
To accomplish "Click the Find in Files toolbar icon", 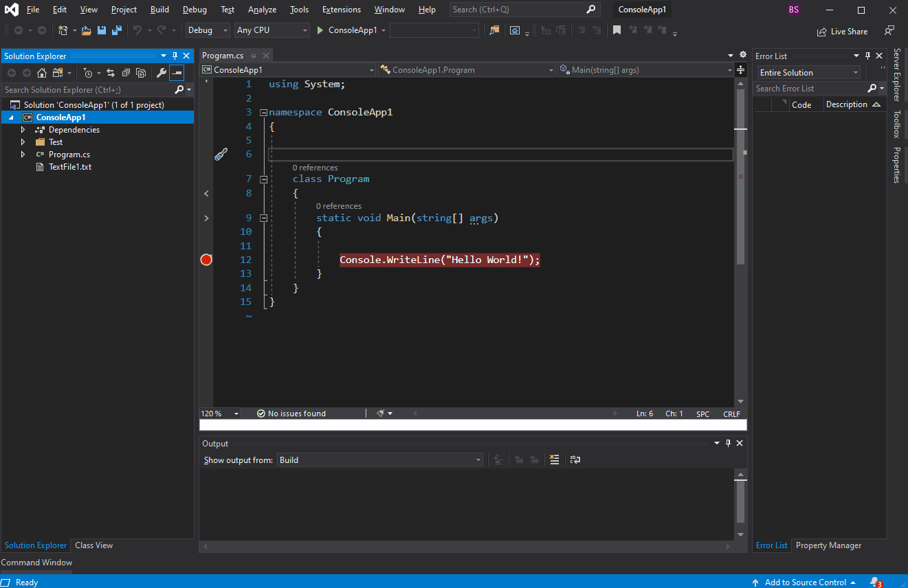I will [494, 30].
